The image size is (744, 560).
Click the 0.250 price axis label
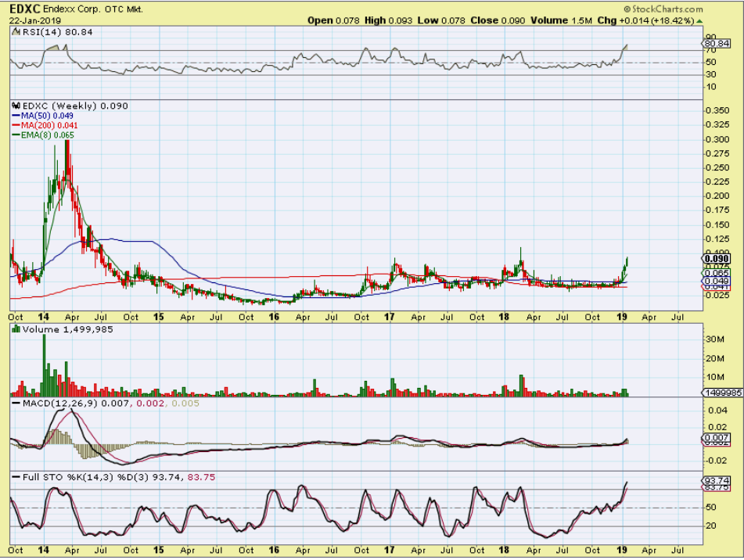[717, 167]
